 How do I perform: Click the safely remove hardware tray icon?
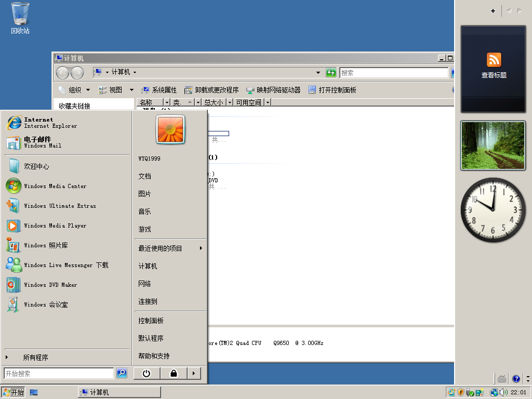(x=470, y=393)
